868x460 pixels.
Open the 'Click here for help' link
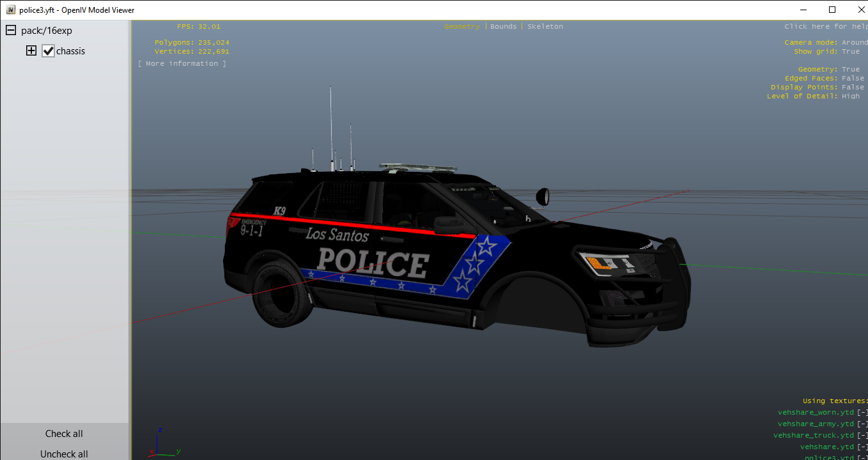[825, 27]
